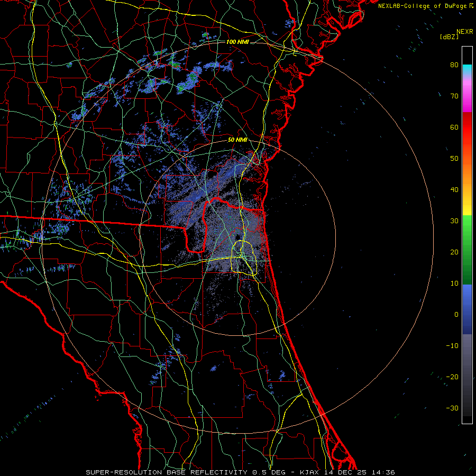Click the 10 value on the dBZ scale

click(x=454, y=283)
